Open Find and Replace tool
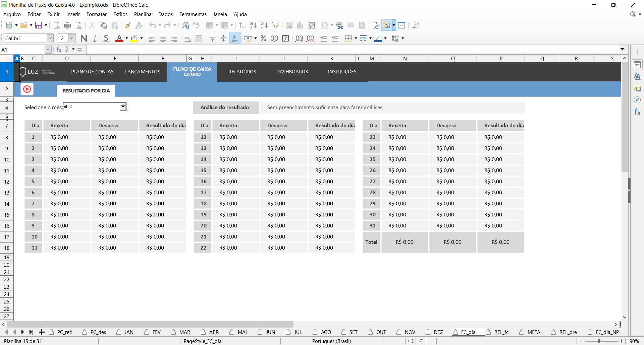644x345 pixels. point(185,25)
